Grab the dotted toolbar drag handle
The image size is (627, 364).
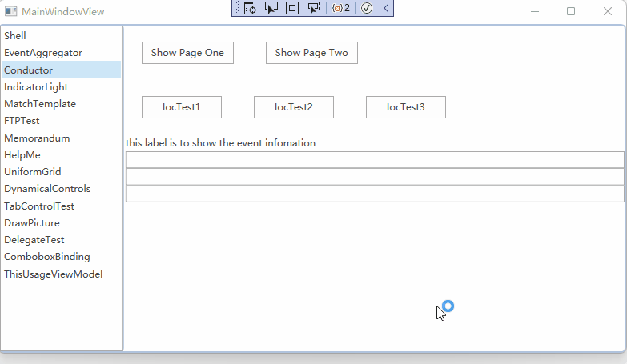click(236, 8)
